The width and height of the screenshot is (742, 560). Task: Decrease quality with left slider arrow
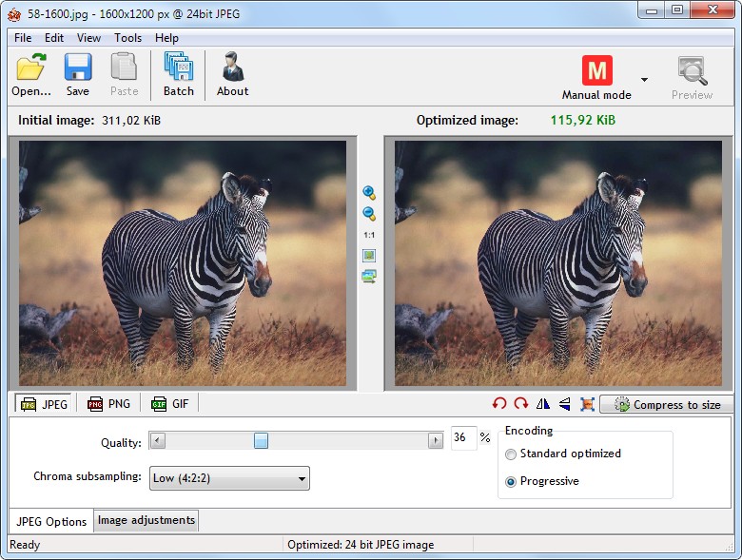[158, 441]
